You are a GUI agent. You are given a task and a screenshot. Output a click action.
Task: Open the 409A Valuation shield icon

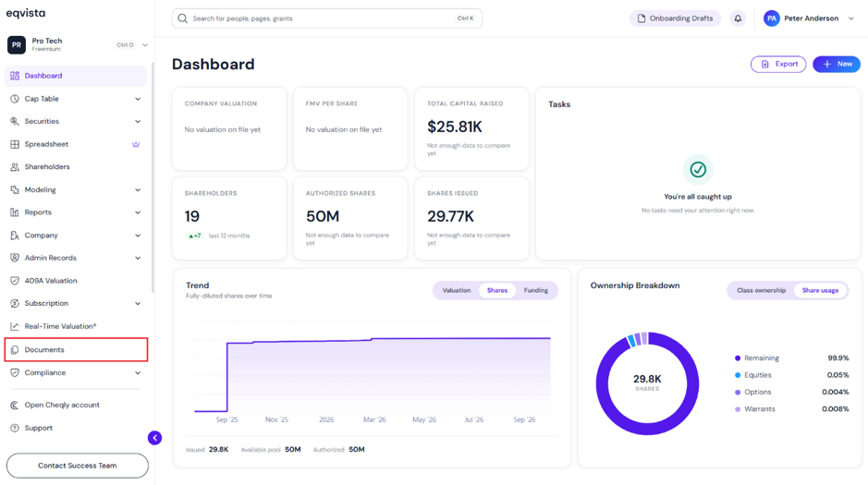coord(15,281)
